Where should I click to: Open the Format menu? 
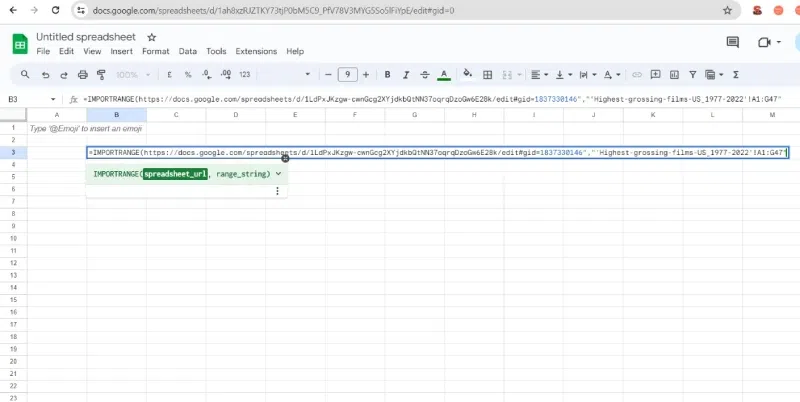(156, 52)
